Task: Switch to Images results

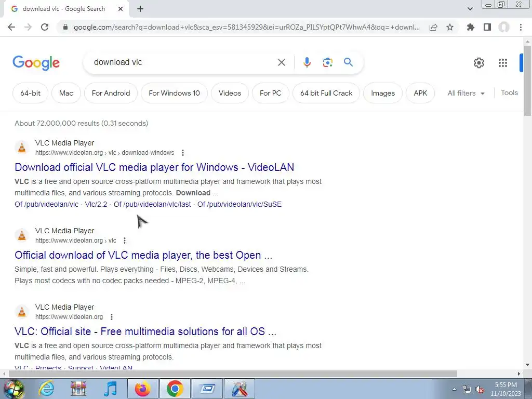Action: 383,93
